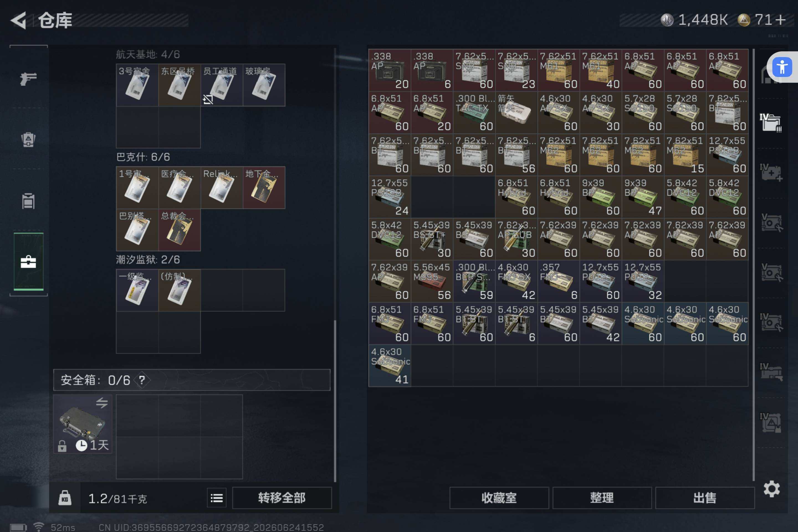798x532 pixels.
Task: Click the swap arrows on the safe box
Action: click(x=102, y=403)
